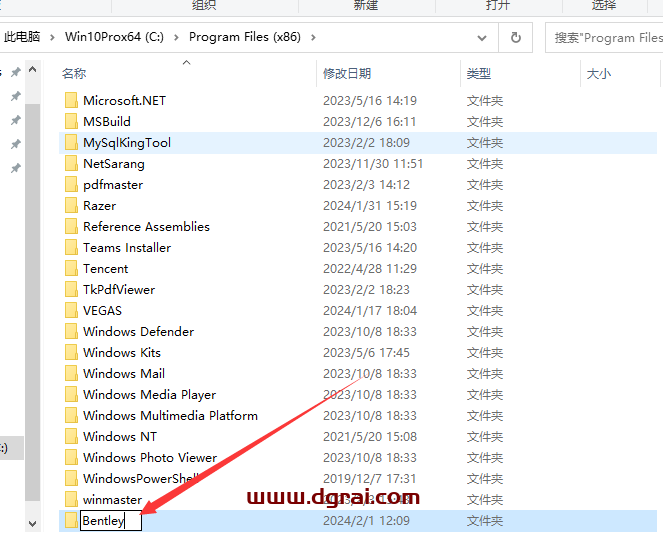Viewport: 663px width, 534px height.
Task: Click the NetSarang folder icon
Action: point(71,163)
